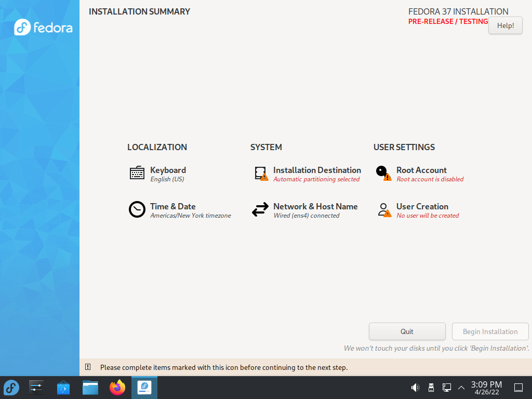Select the Fedora installer taskbar entry

click(x=144, y=388)
